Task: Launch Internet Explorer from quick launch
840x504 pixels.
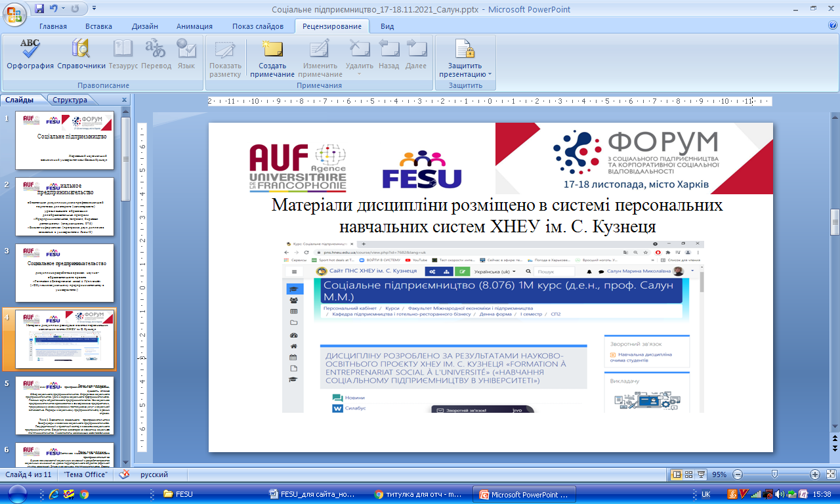Action: pos(54,493)
